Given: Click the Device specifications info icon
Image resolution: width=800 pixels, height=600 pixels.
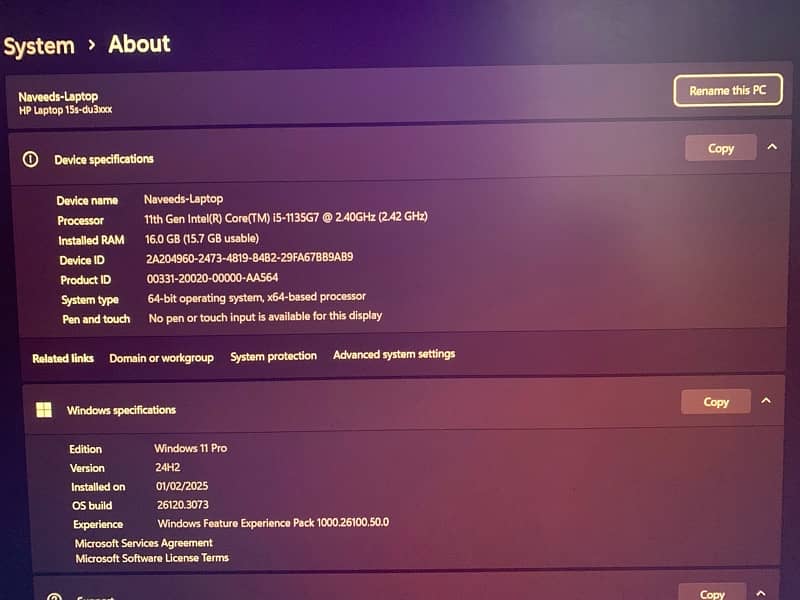Looking at the screenshot, I should coord(31,159).
